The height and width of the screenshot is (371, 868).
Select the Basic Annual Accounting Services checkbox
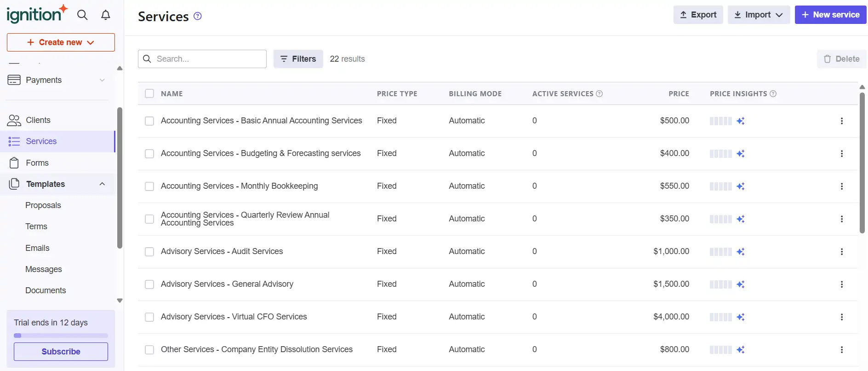point(149,121)
